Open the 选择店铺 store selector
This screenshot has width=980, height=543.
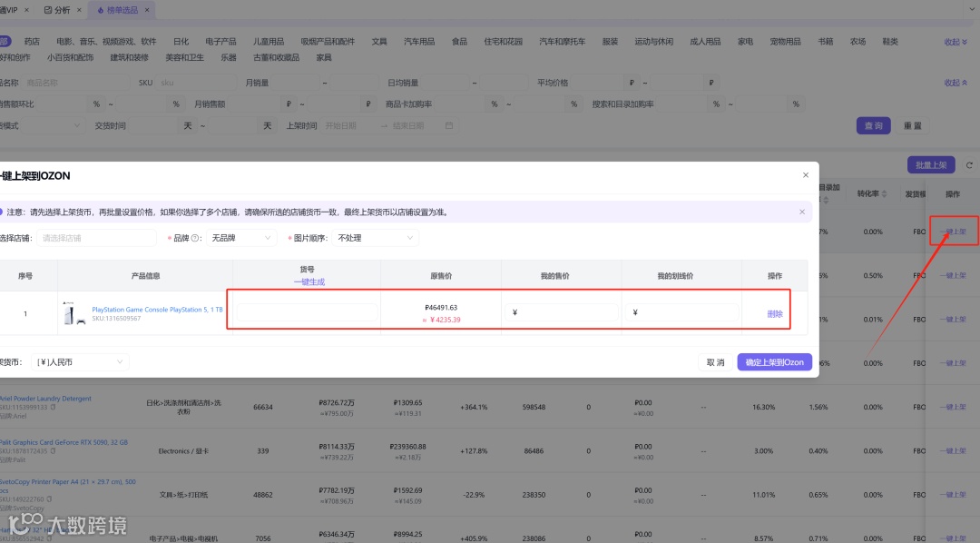coord(96,238)
